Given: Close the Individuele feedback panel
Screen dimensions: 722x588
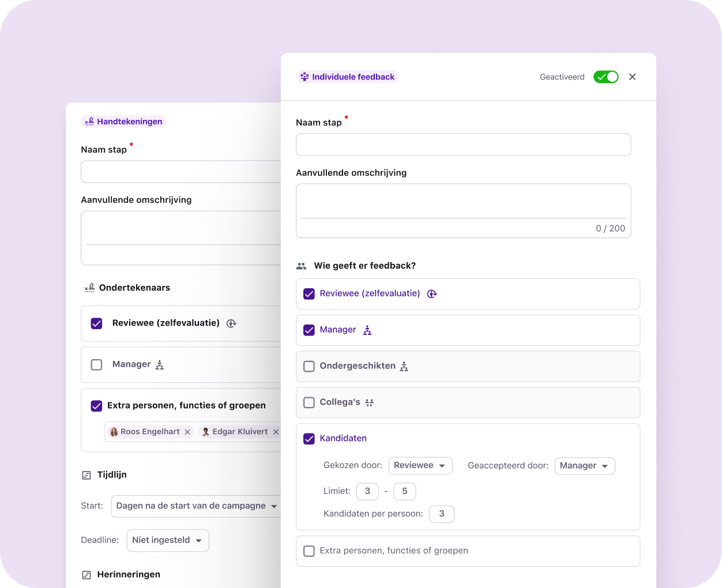Looking at the screenshot, I should [x=633, y=77].
